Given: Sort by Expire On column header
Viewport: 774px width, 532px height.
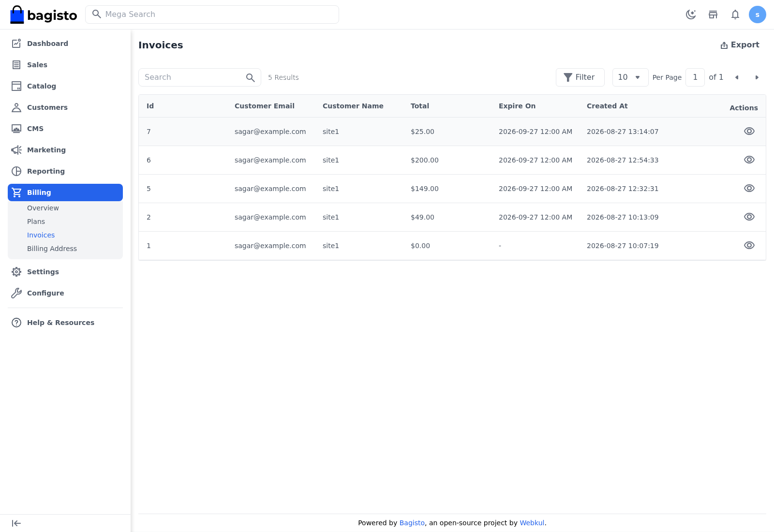Looking at the screenshot, I should pos(517,106).
